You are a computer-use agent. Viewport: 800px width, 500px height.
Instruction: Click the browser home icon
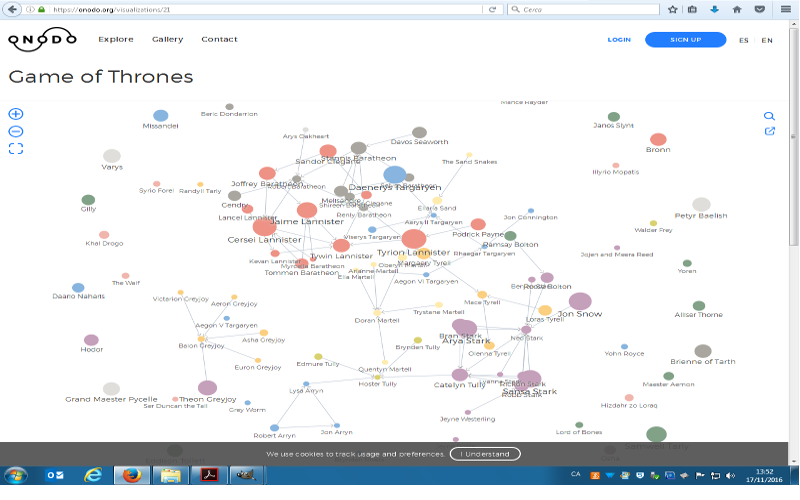(738, 9)
